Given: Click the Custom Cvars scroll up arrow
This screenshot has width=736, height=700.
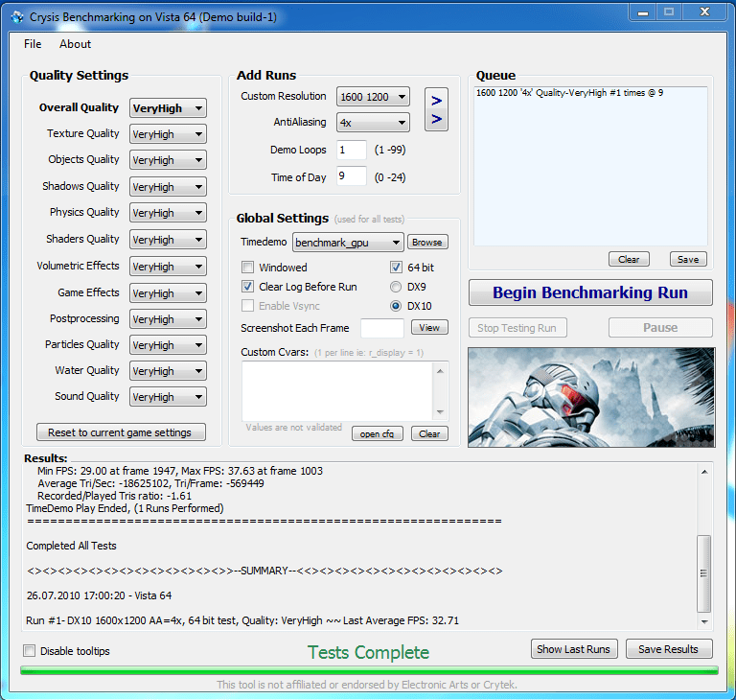Looking at the screenshot, I should (x=440, y=371).
